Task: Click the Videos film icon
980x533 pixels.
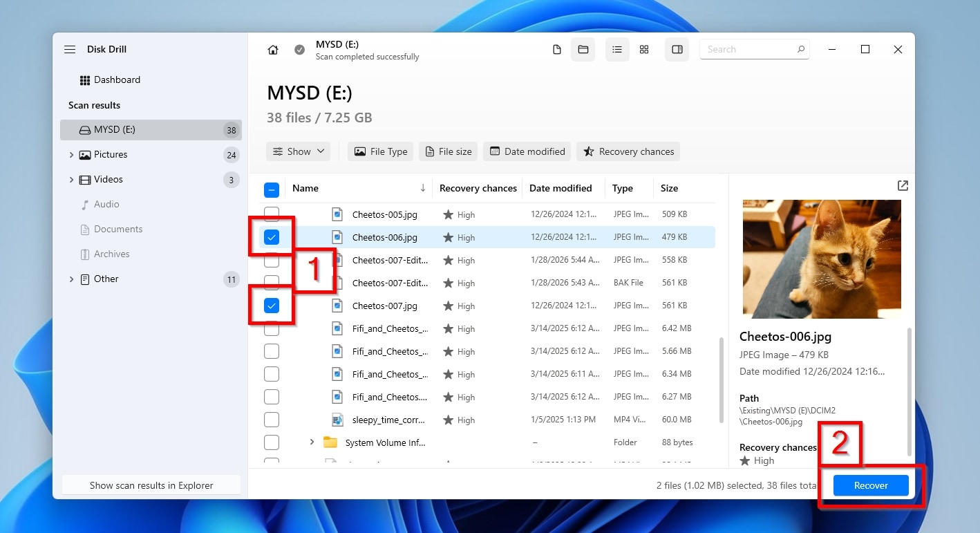Action: 85,180
